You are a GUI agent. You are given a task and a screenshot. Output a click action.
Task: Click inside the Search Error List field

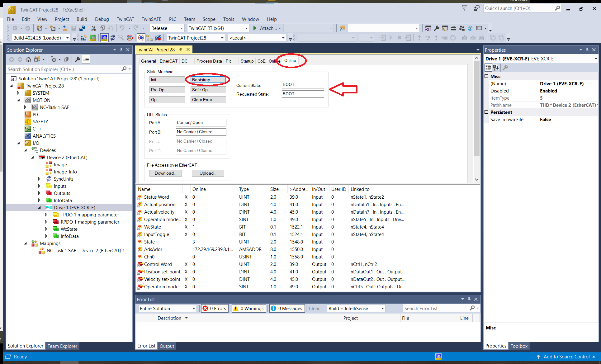[436, 308]
